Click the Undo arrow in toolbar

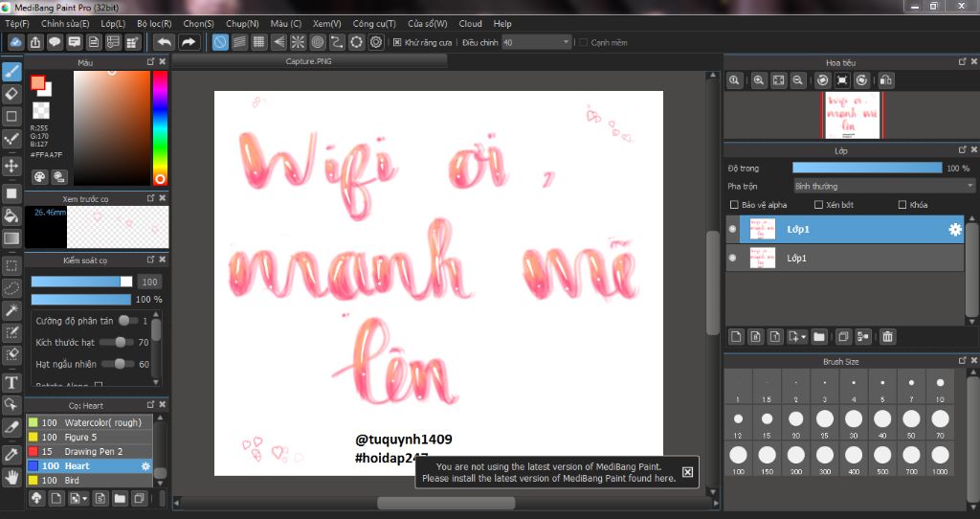(165, 42)
